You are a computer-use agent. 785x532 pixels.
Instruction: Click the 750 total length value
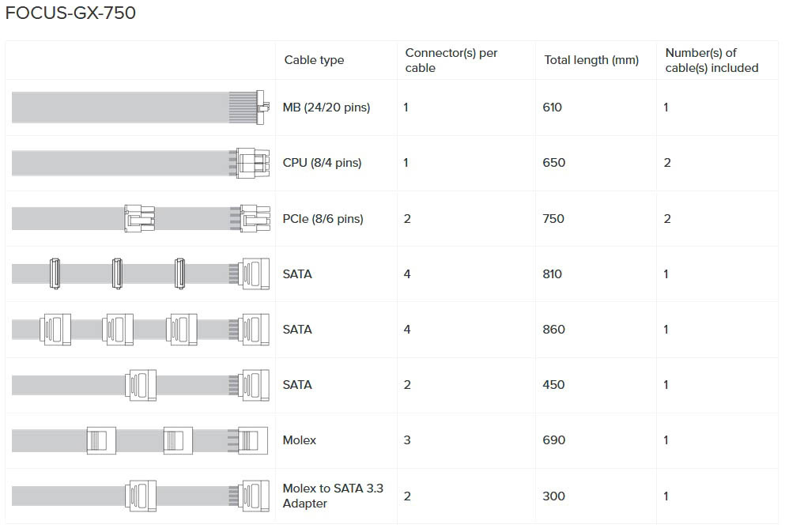click(554, 219)
